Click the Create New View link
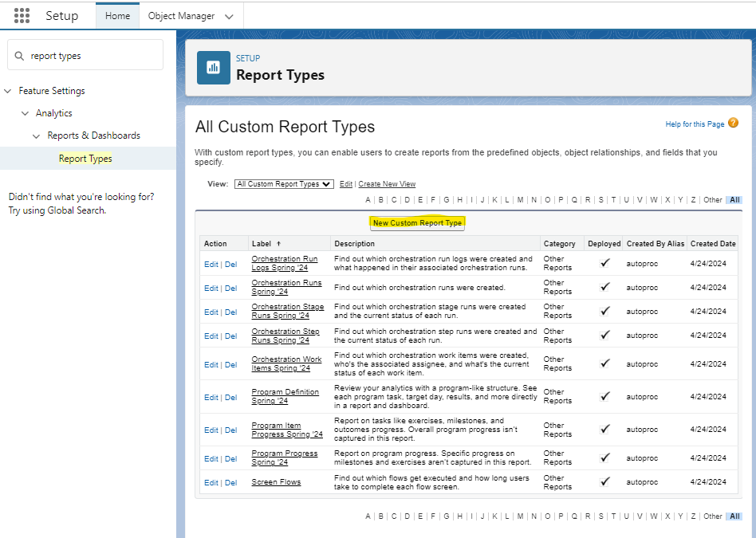The image size is (756, 538). tap(387, 184)
